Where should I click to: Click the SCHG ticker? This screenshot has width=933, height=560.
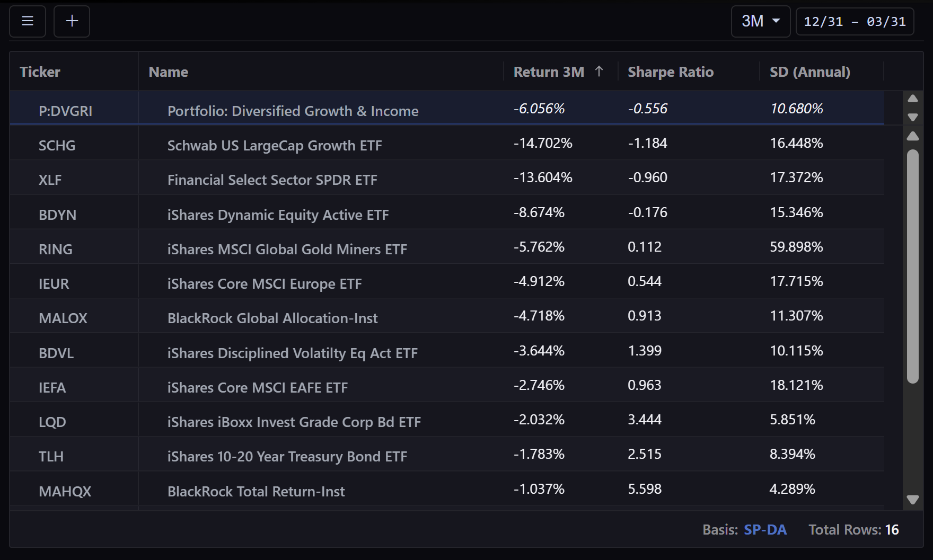point(57,145)
